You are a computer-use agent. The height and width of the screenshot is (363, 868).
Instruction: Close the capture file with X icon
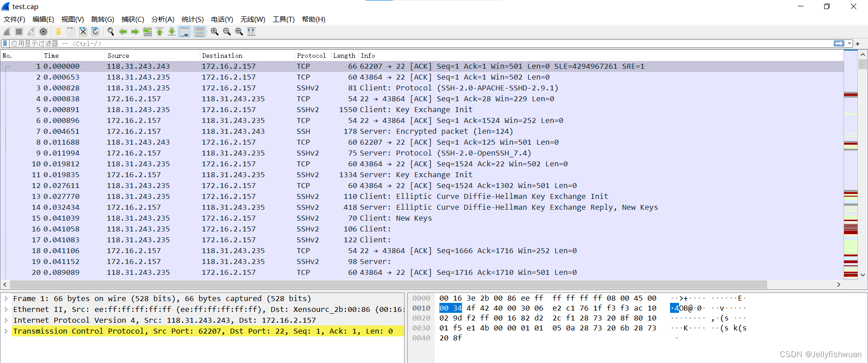(x=83, y=32)
